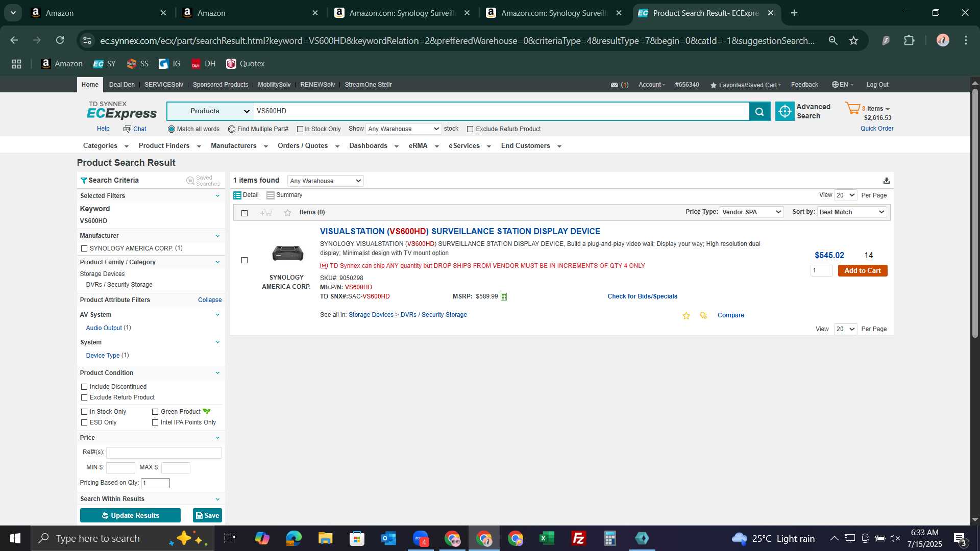Check Include Discontinued option

pyautogui.click(x=84, y=387)
